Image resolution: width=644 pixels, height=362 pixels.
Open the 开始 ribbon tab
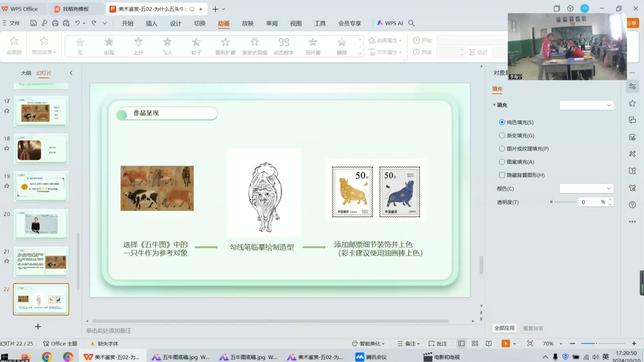point(128,23)
